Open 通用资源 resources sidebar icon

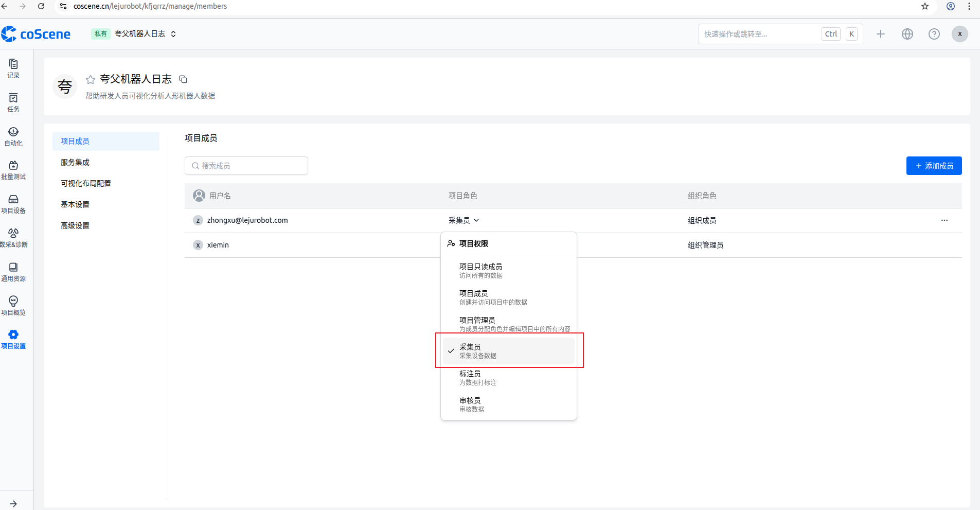coord(13,272)
